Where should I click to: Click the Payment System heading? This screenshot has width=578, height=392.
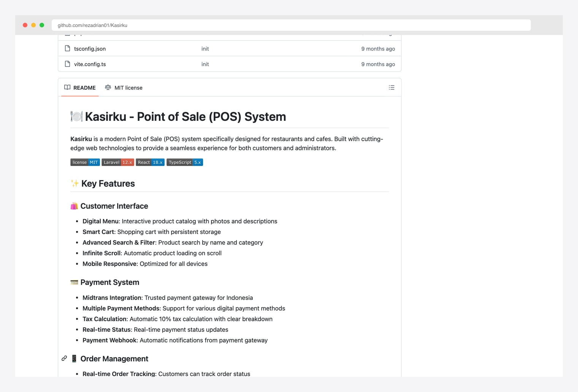coord(105,282)
